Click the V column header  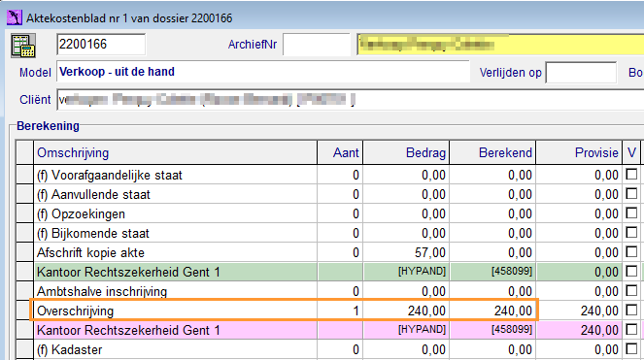click(x=631, y=152)
